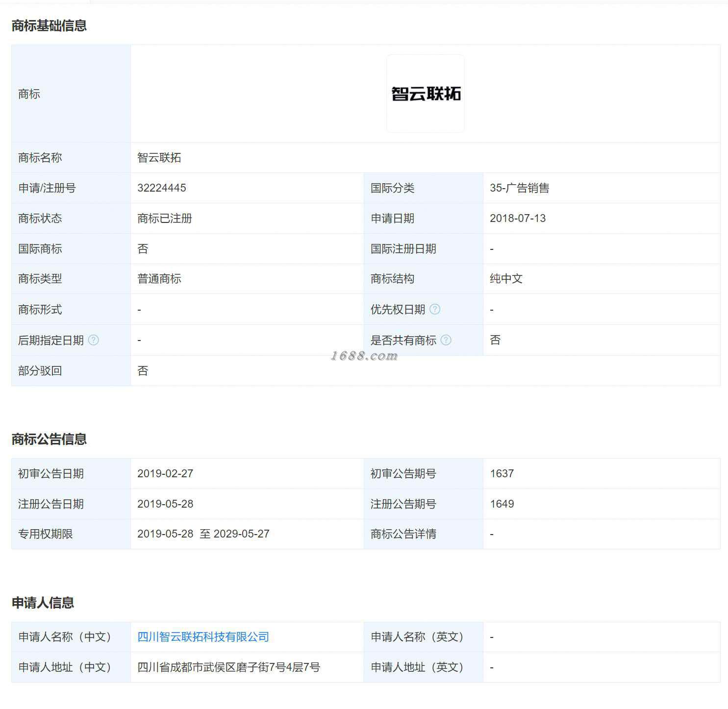Select the exclusive rights period 2019-05-28 至 2029-05-27
The width and height of the screenshot is (728, 709).
[203, 534]
